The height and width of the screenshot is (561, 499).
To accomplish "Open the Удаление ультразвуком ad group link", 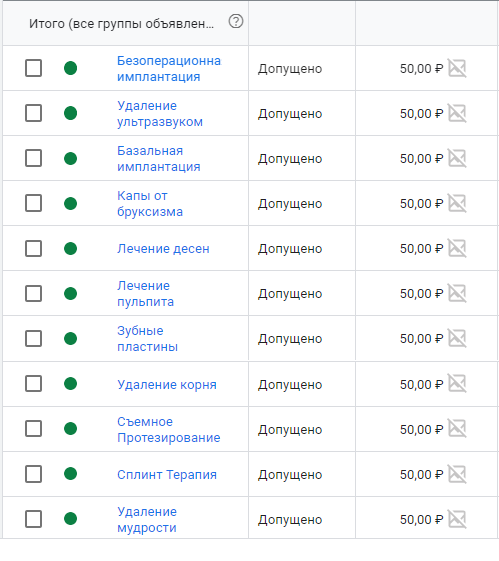I will (x=160, y=113).
